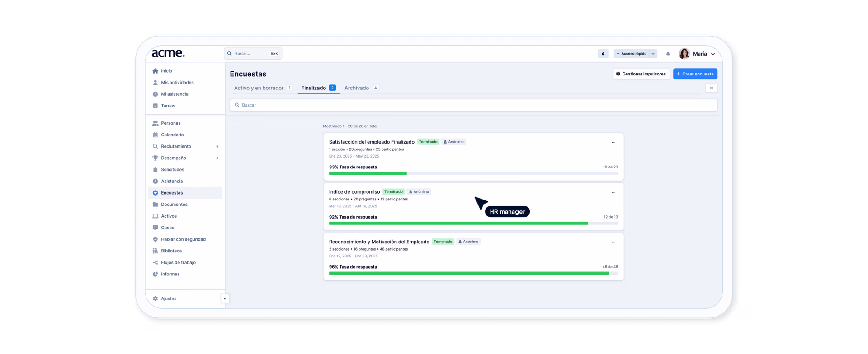Open the Índice de compromiso survey title
This screenshot has width=868, height=354.
[x=354, y=192]
